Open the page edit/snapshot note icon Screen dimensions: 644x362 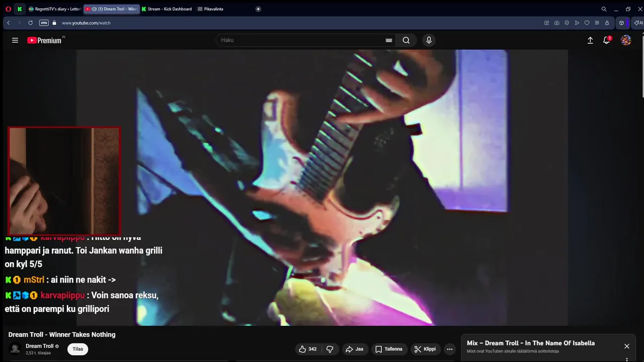[546, 23]
